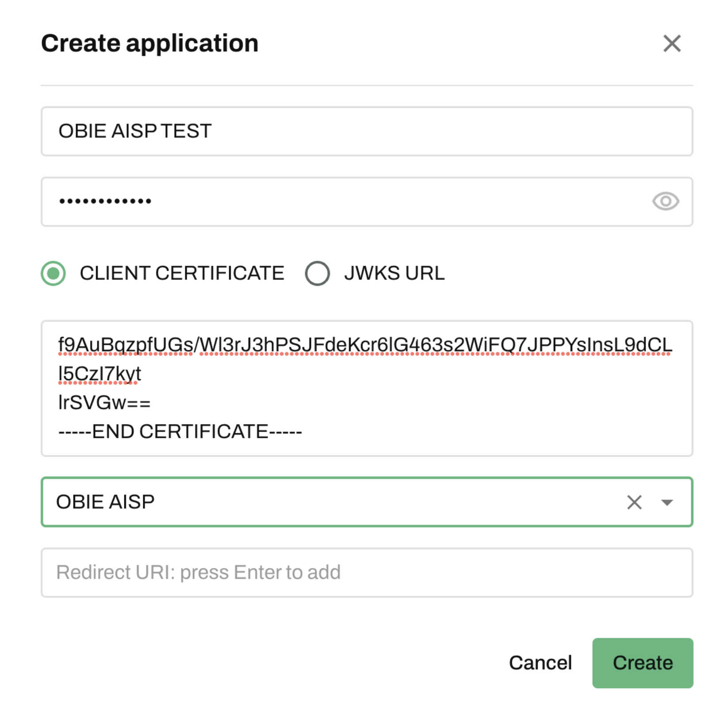Image resolution: width=728 pixels, height=709 pixels.
Task: Click the l5CzI7kyt certificate line
Action: coord(100,374)
